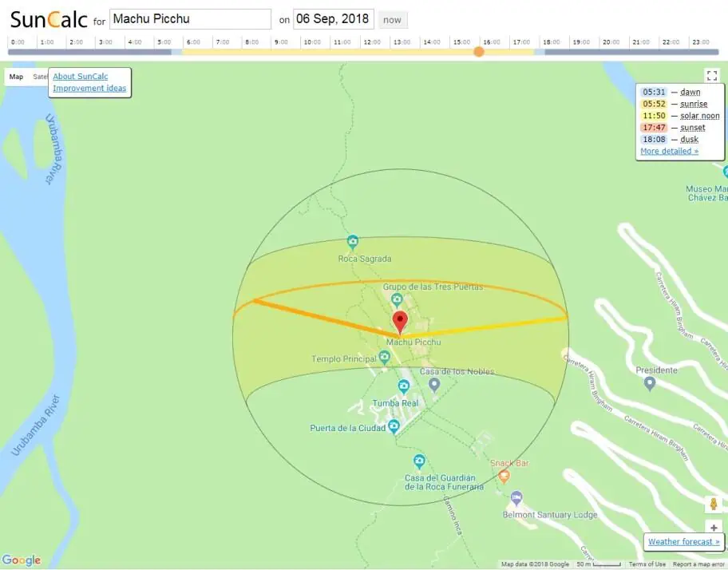Expand the More detailed sun times
This screenshot has width=728, height=570.
click(669, 151)
